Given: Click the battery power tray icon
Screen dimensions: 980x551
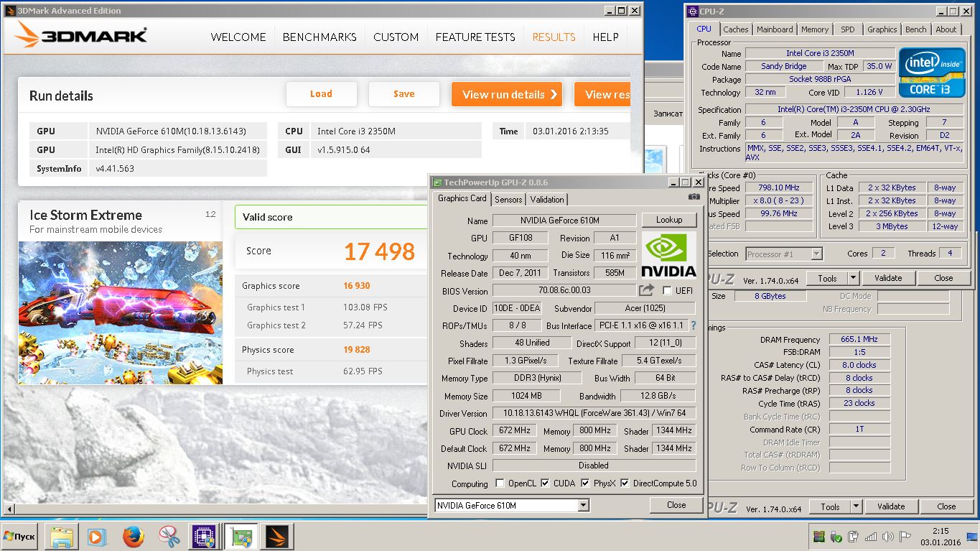Looking at the screenshot, I should [853, 537].
